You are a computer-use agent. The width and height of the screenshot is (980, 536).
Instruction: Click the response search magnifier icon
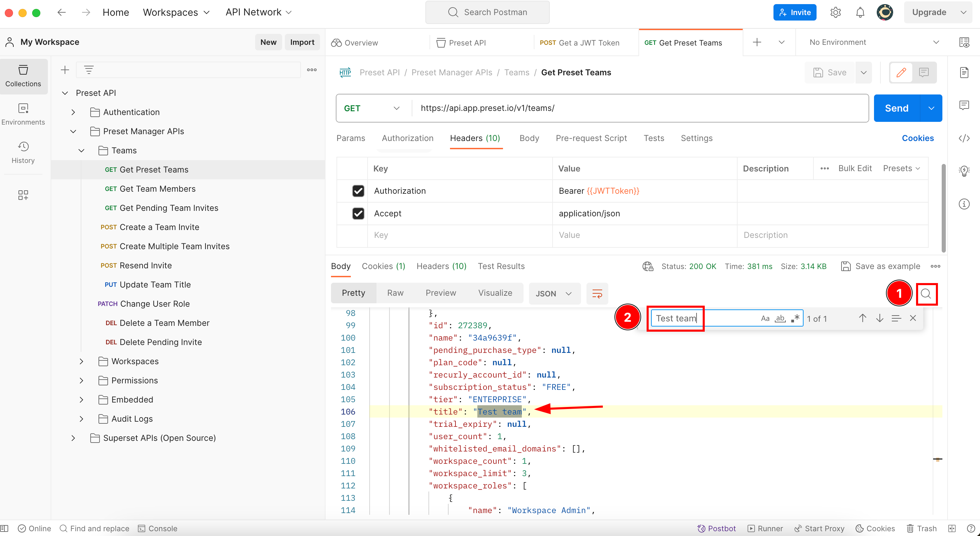tap(926, 294)
